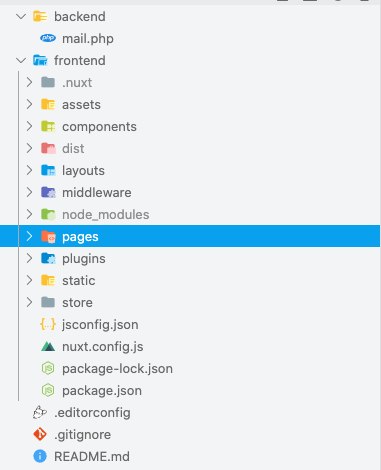Click the Node icon beside package-lock.json
The height and width of the screenshot is (470, 381).
pyautogui.click(x=48, y=369)
